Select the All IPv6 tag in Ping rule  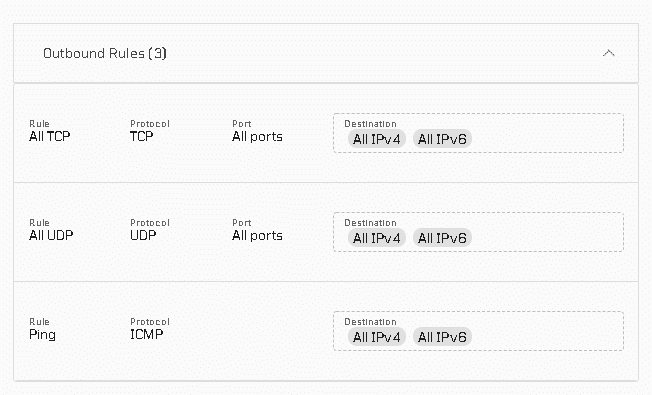(x=442, y=337)
